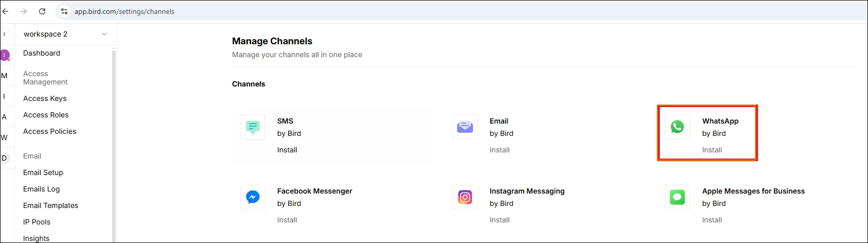
Task: Click the WhatsApp channel icon
Action: (x=677, y=127)
